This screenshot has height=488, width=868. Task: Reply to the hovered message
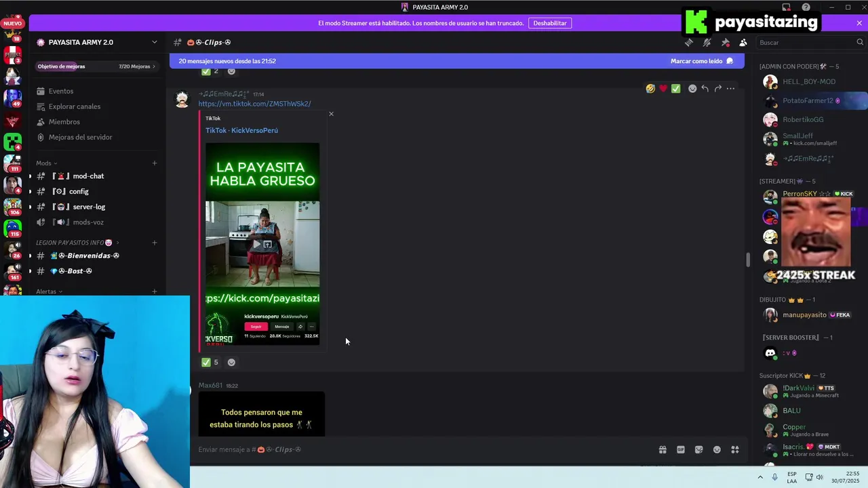pos(705,89)
